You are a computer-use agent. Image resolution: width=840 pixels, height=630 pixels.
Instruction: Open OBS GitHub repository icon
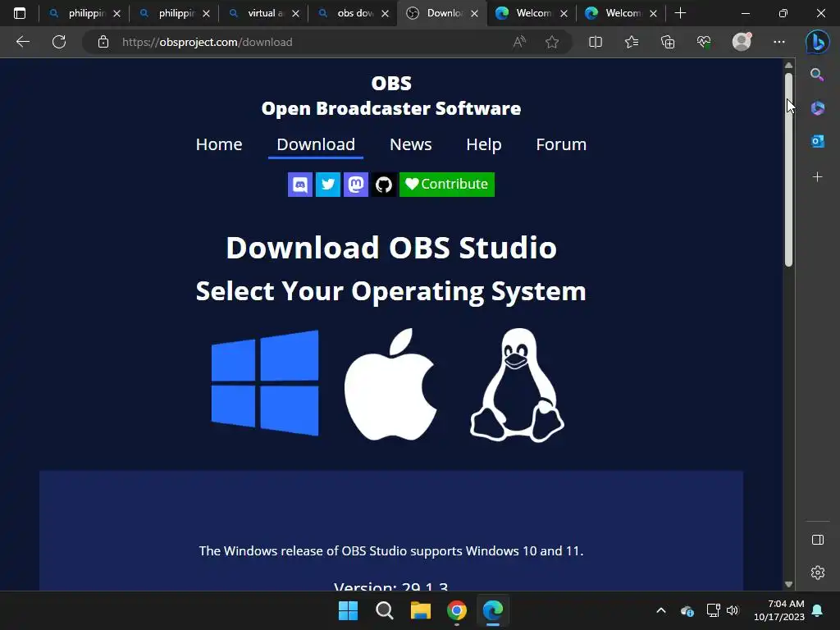[x=384, y=185]
